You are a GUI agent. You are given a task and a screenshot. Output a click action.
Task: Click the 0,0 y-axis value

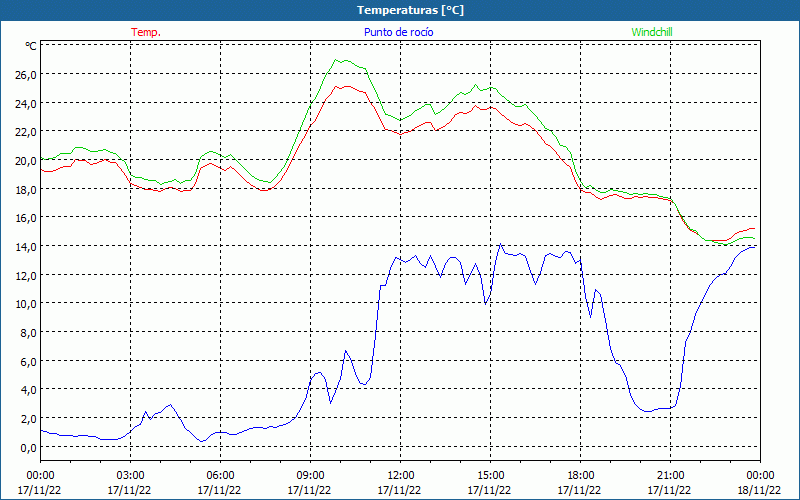coord(28,447)
